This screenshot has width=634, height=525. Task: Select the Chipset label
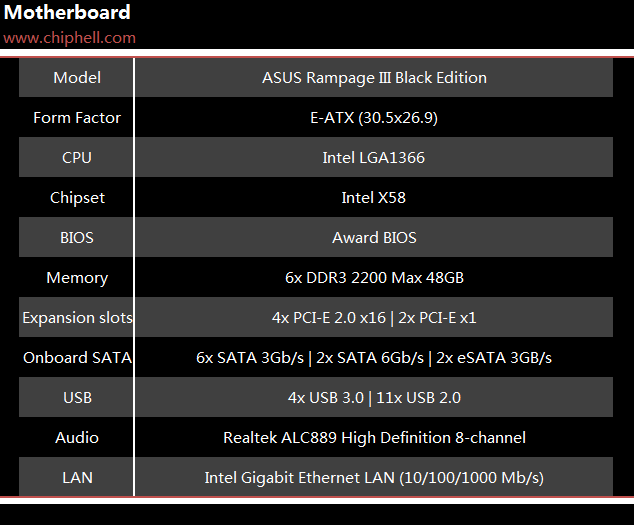tap(77, 198)
